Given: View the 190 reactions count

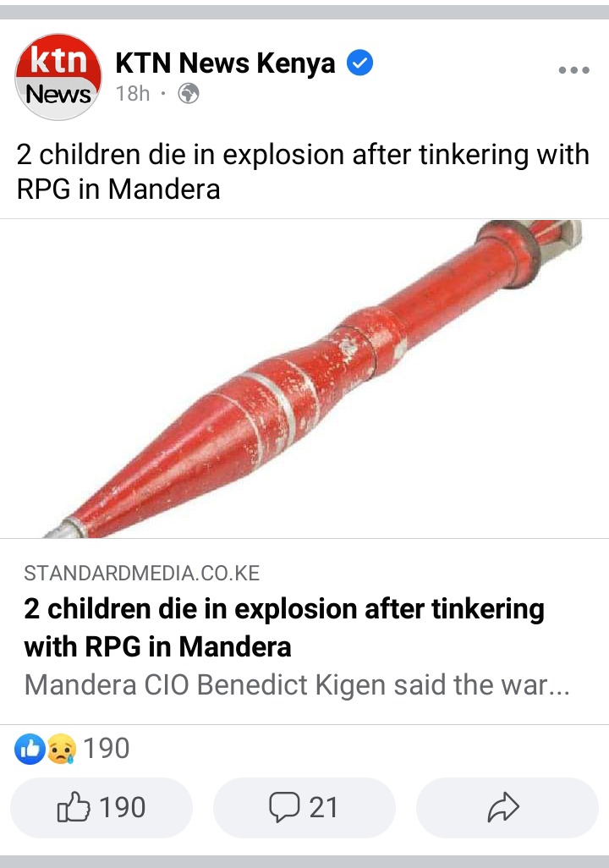Looking at the screenshot, I should pyautogui.click(x=107, y=749).
